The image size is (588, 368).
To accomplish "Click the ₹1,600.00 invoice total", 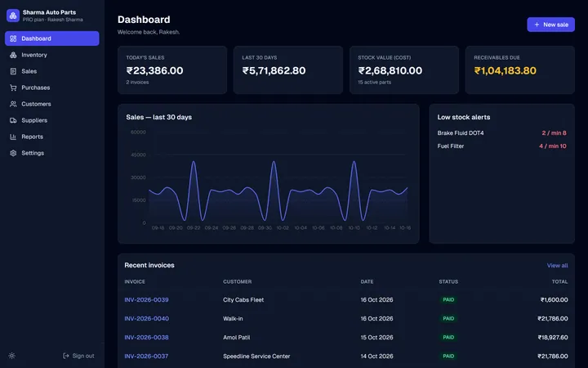I will 554,299.
